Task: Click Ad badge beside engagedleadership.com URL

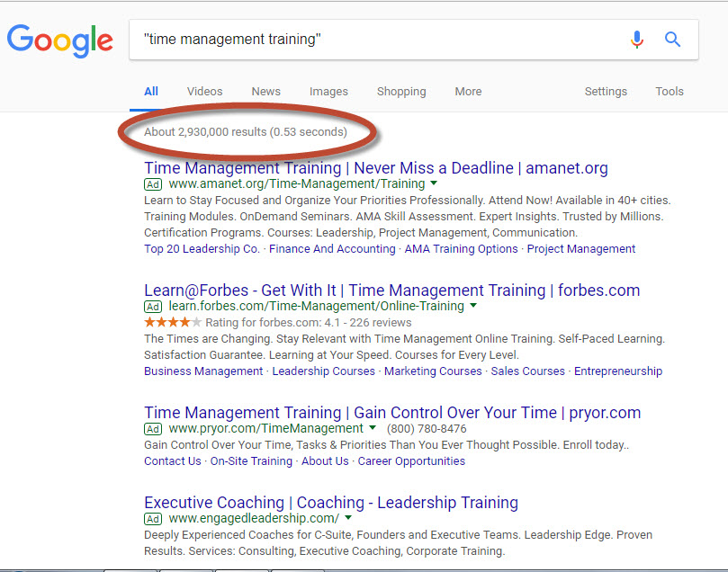Action: 153,519
